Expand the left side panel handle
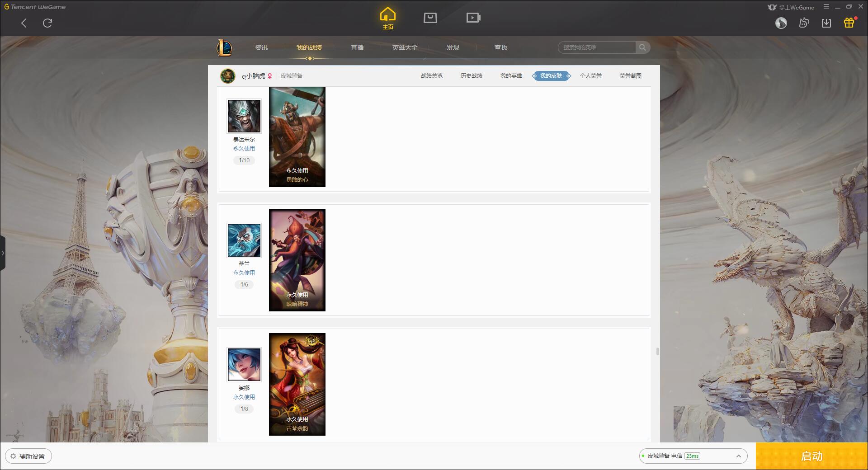 [x=3, y=253]
